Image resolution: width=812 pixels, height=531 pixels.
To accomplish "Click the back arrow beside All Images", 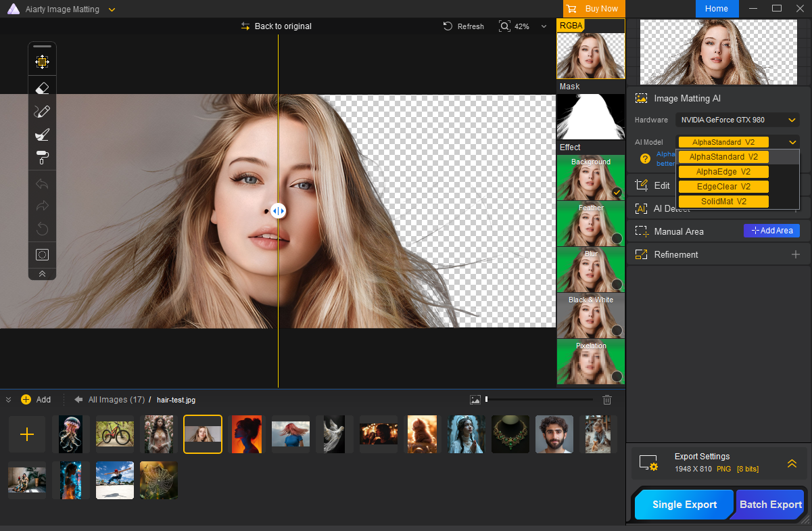I will [x=78, y=400].
